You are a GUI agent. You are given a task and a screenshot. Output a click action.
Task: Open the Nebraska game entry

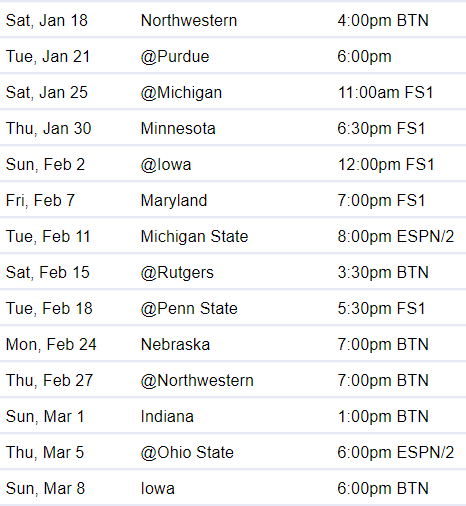[x=175, y=345]
